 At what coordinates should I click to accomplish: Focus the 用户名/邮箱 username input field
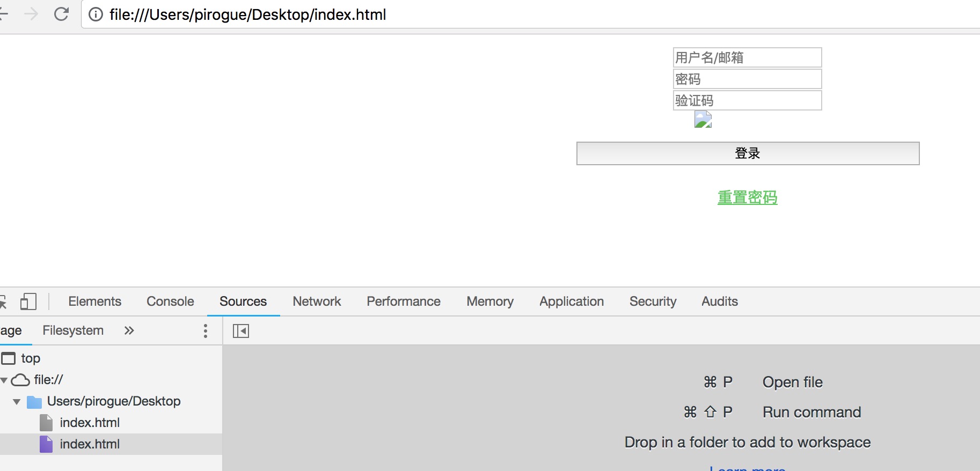click(747, 57)
